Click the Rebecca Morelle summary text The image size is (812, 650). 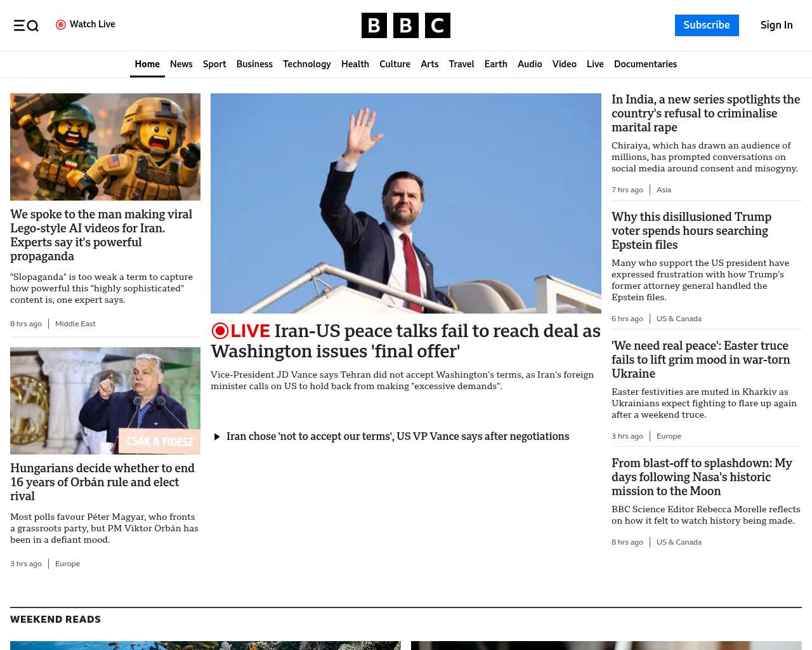coord(706,515)
